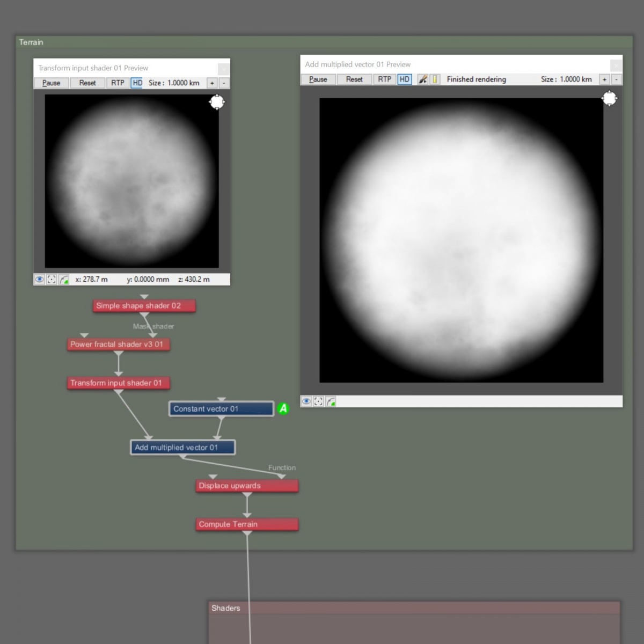Increase size with plus in left preview
Viewport: 644px width, 644px height.
[212, 83]
